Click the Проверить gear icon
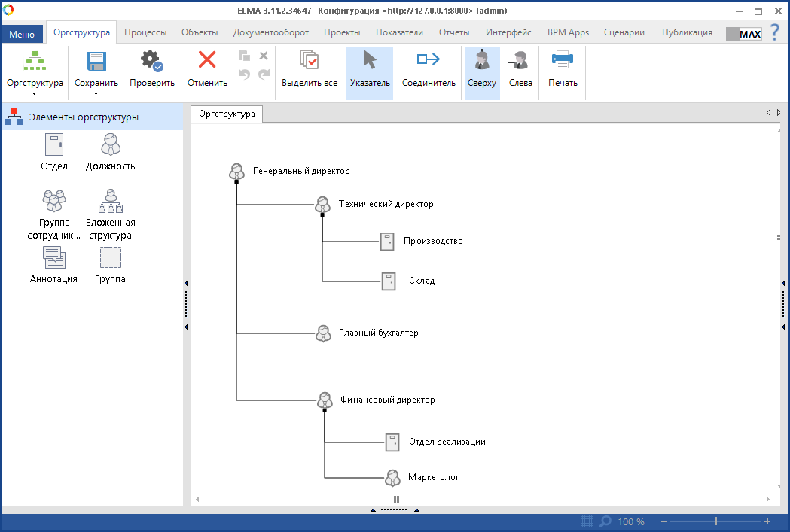This screenshot has width=790, height=532. tap(152, 62)
